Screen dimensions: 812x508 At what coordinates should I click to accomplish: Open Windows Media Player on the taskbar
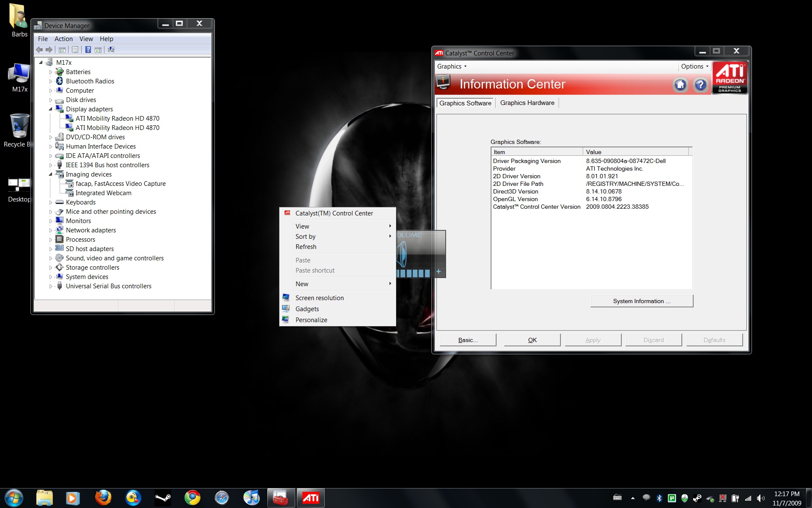tap(73, 498)
